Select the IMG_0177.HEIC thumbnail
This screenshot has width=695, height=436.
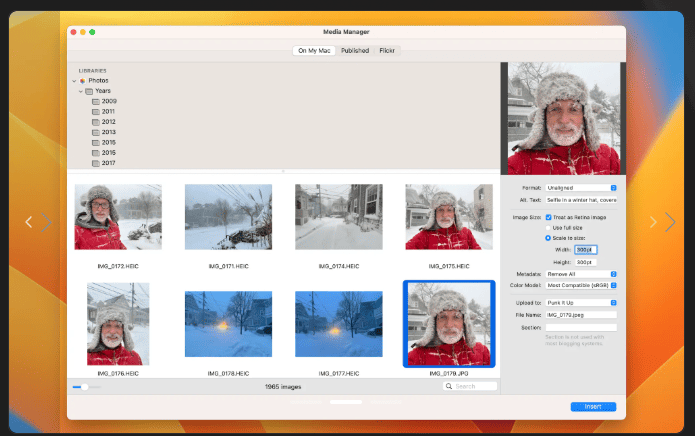(339, 324)
